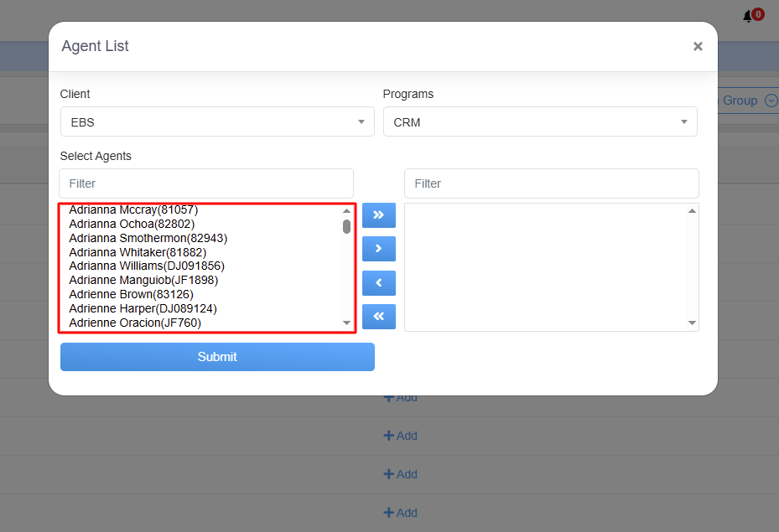
Task: Click the move all left double-chevron button
Action: pos(378,317)
